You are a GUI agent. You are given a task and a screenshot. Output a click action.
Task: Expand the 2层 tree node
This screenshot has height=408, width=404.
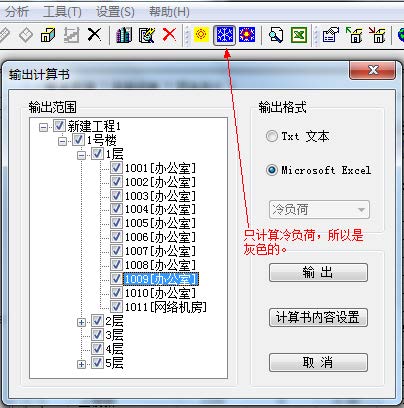(x=81, y=322)
